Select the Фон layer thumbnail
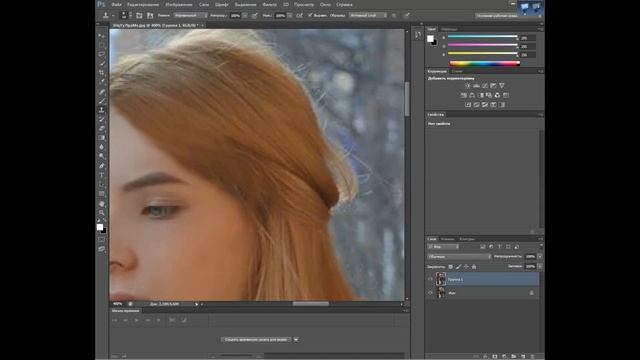The height and width of the screenshot is (360, 640). click(441, 293)
